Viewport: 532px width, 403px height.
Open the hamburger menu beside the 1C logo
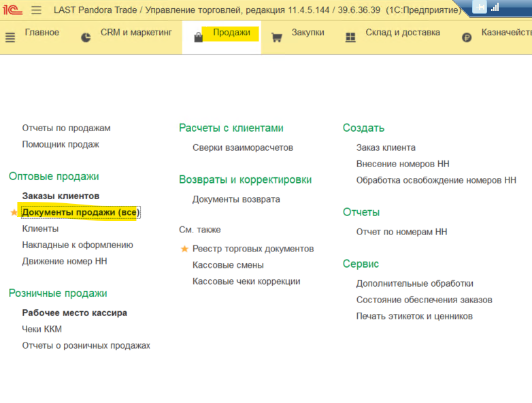point(36,10)
